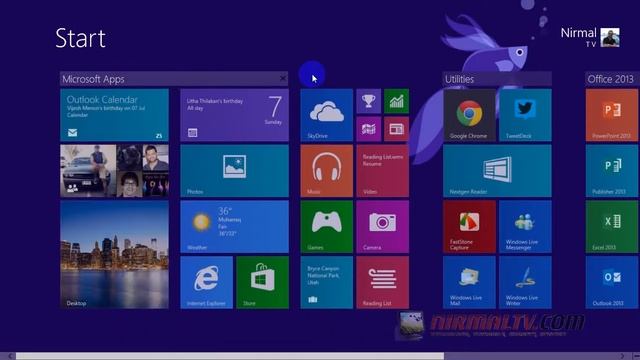Open Windows Live Mail tile
Viewport: 640px width, 360px height.
pos(469,282)
